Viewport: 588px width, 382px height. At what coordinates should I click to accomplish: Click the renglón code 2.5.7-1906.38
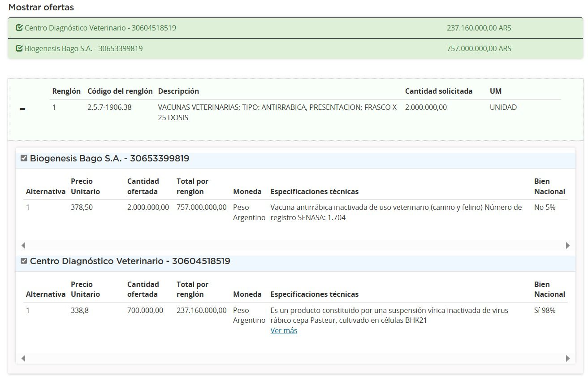click(x=109, y=107)
